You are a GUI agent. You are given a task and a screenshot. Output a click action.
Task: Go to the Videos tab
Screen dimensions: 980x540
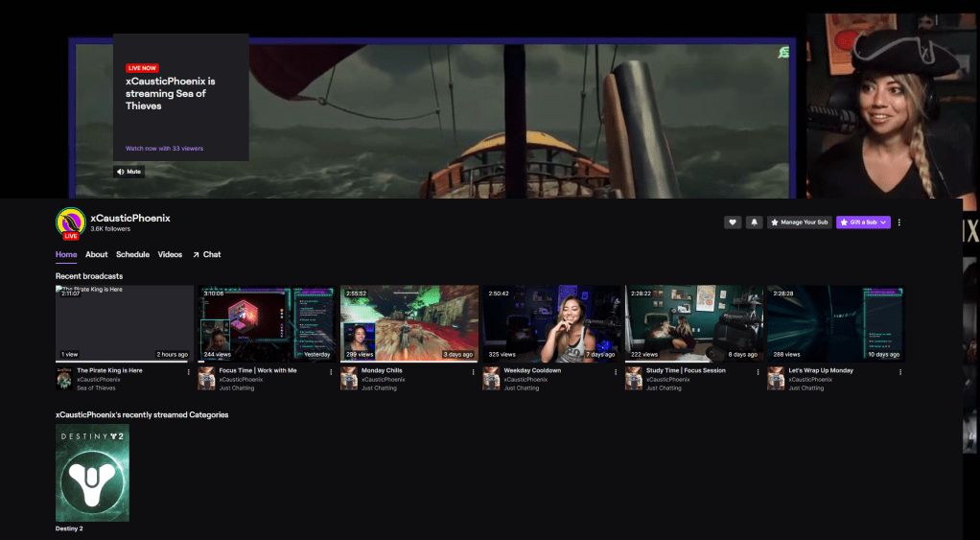[x=170, y=255]
